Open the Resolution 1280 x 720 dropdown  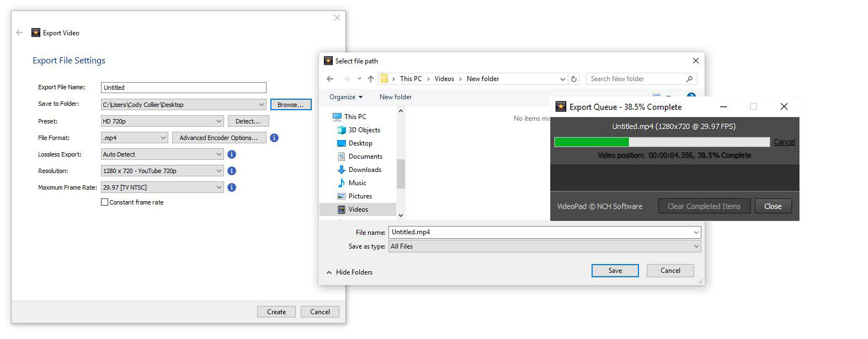pos(162,171)
